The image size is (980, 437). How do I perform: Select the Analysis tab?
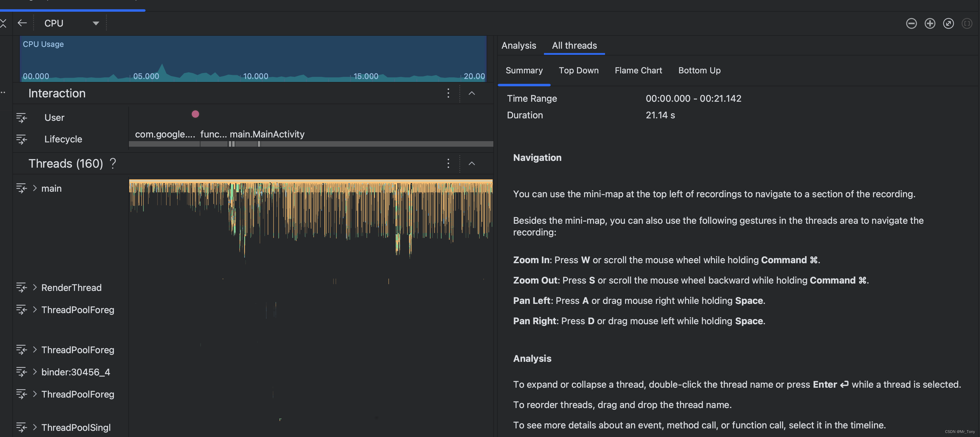[519, 46]
